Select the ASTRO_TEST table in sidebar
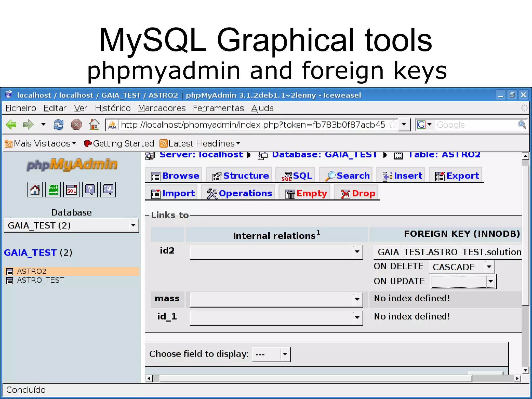 [x=41, y=280]
